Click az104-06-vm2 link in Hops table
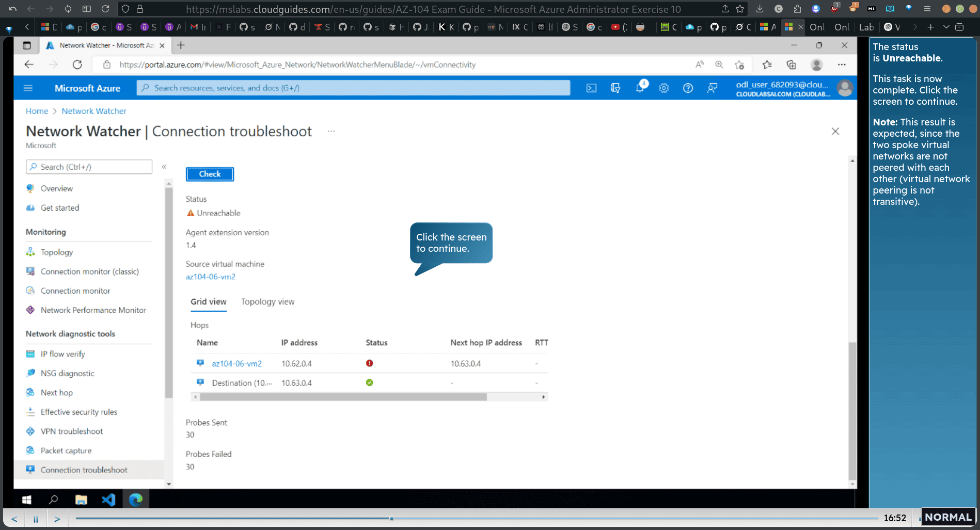Viewport: 980px width, 530px height. pos(236,364)
